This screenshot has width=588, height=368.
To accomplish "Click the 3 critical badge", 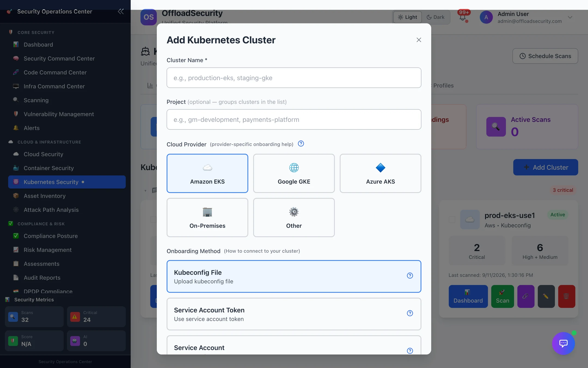I will 563,190.
